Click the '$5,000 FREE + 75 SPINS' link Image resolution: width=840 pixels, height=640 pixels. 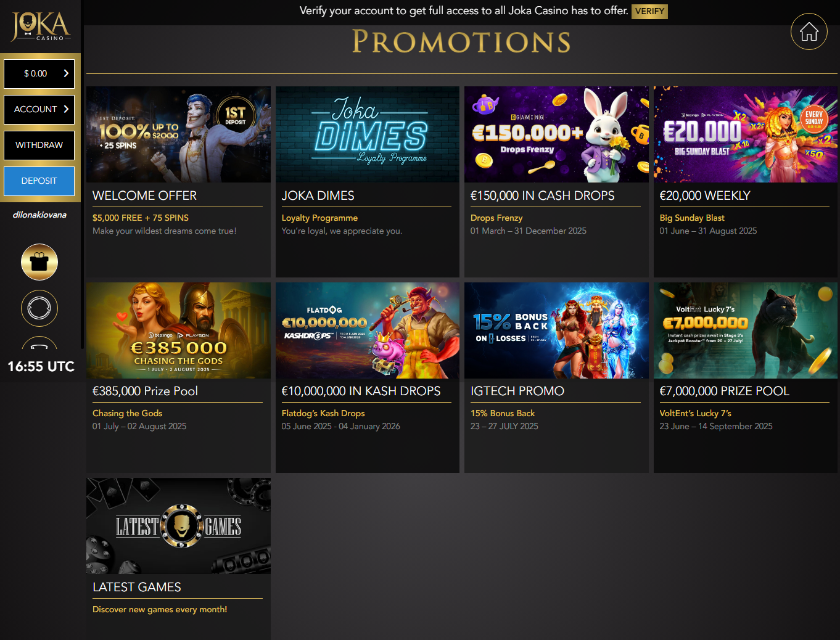point(141,218)
